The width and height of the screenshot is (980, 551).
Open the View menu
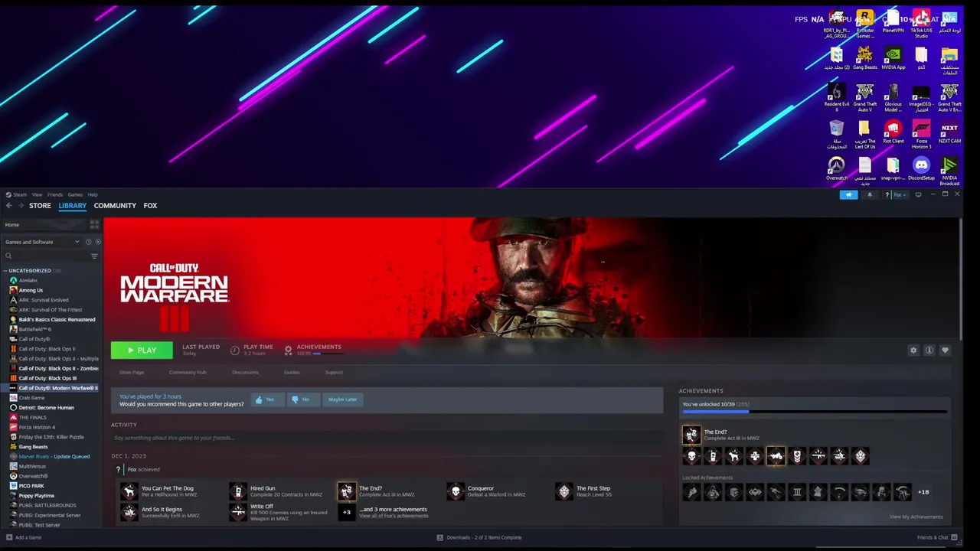click(37, 195)
